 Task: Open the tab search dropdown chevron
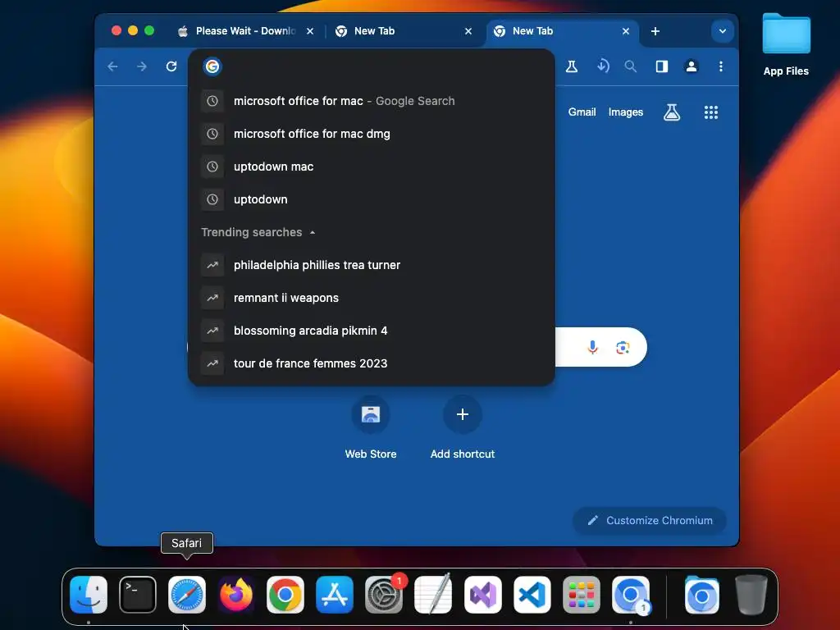[x=722, y=31]
